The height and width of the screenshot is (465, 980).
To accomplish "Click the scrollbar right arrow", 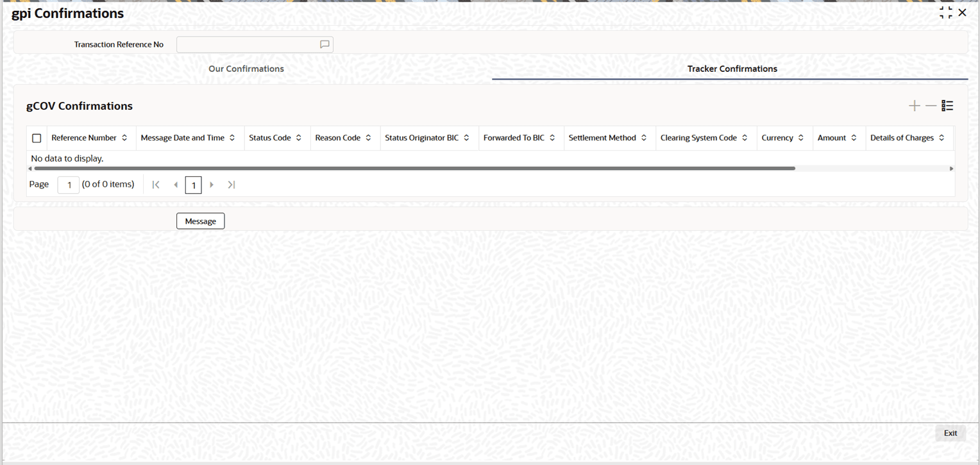I will coord(951,169).
